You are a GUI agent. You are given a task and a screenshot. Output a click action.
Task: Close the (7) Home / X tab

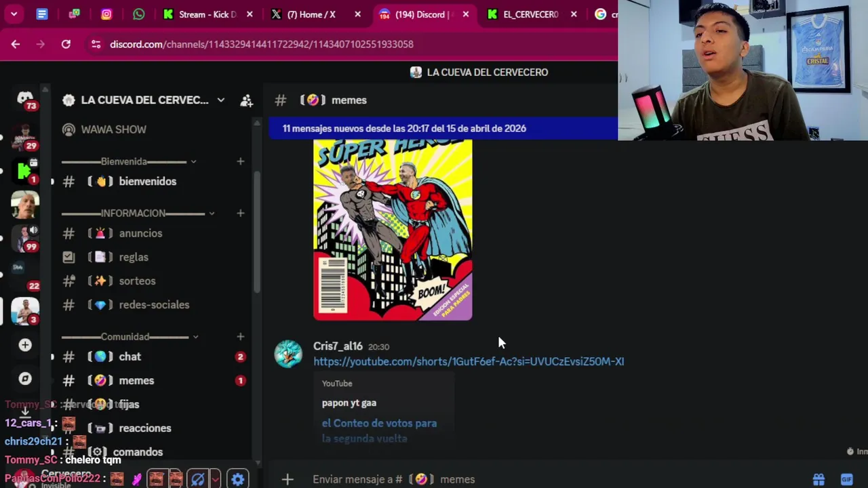click(357, 14)
